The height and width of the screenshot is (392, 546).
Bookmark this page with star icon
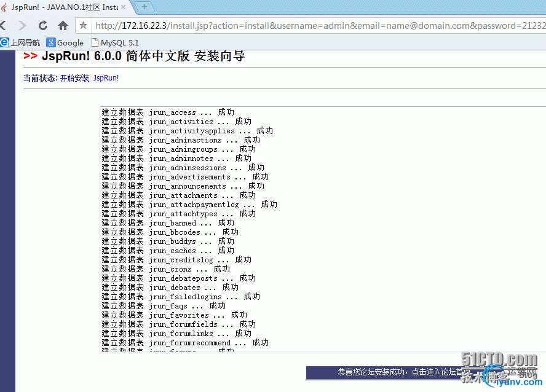pos(83,25)
